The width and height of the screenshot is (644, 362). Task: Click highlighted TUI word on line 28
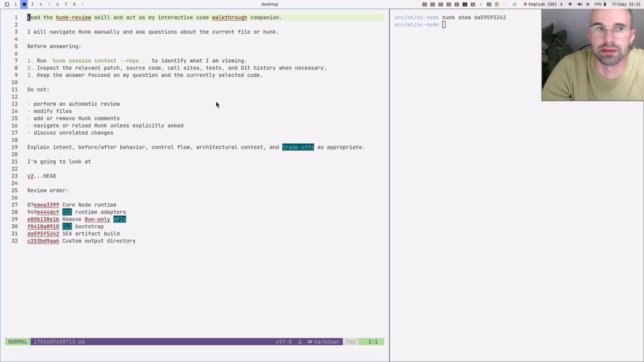click(67, 212)
